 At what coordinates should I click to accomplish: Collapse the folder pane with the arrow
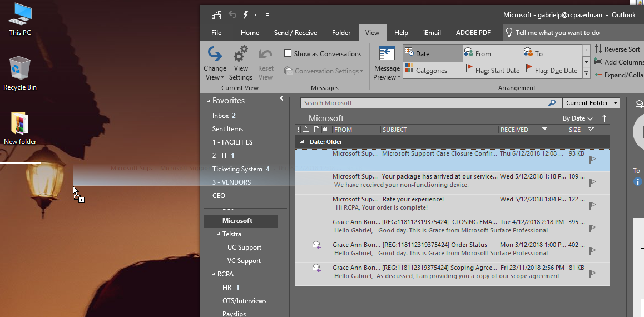click(x=282, y=98)
